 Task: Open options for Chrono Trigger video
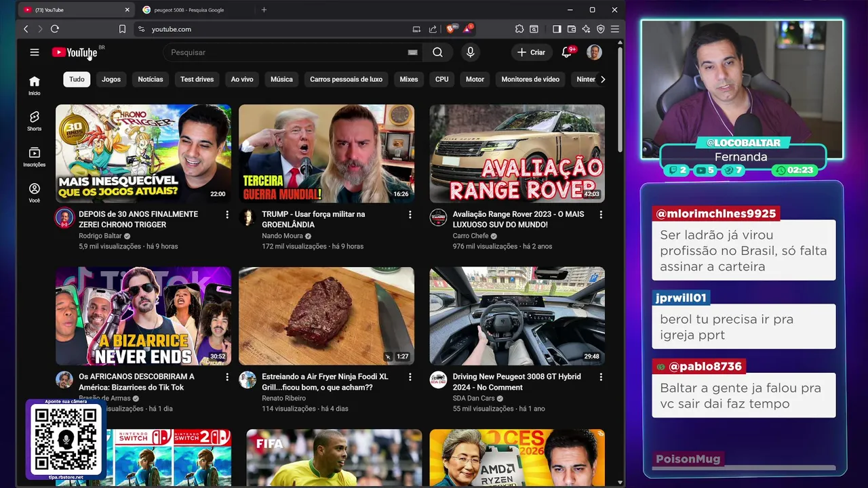coord(227,214)
